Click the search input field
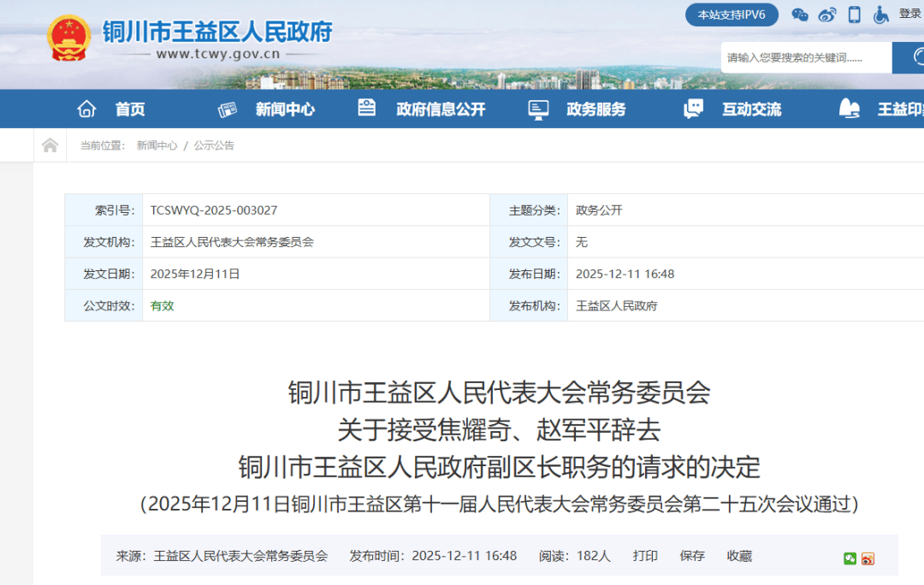Viewport: 924px width, 585px height. 804,57
